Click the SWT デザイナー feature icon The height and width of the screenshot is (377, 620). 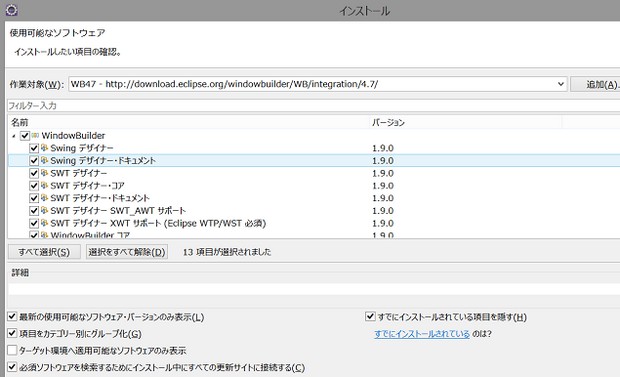click(44, 173)
